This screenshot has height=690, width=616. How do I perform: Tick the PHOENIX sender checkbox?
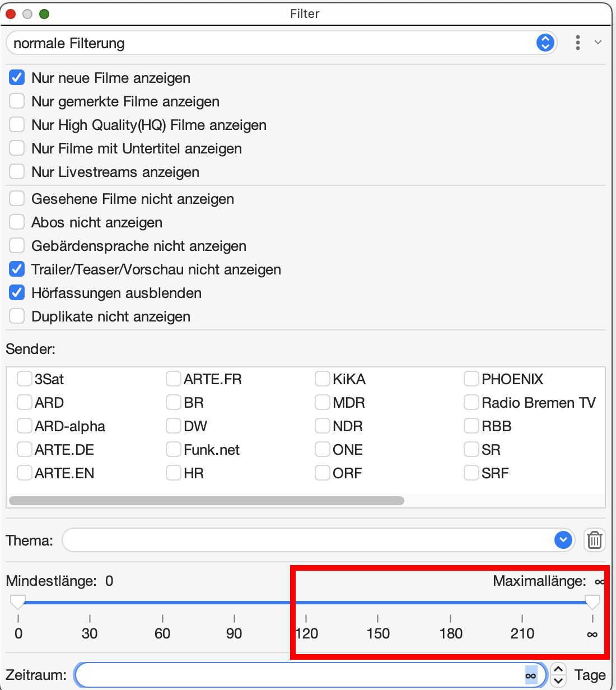tap(472, 379)
